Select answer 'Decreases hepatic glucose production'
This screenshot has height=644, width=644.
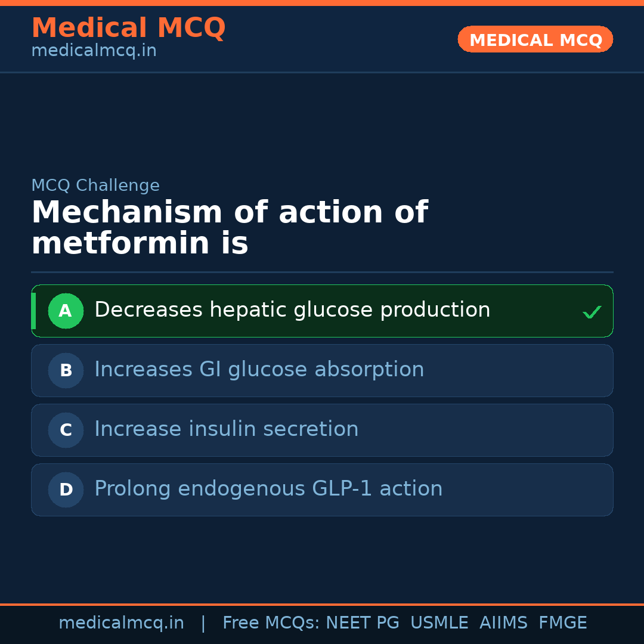click(x=292, y=310)
